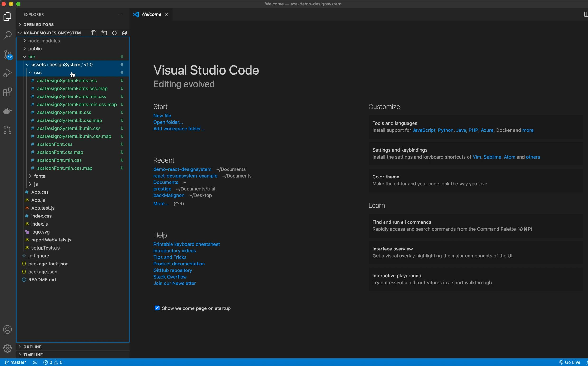Refresh the explorer file tree
Image resolution: width=588 pixels, height=366 pixels.
[114, 33]
